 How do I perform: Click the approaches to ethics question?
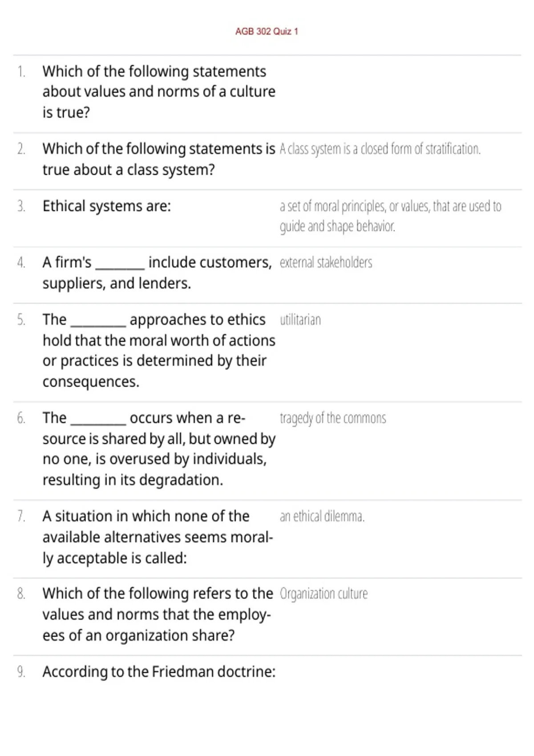point(159,350)
